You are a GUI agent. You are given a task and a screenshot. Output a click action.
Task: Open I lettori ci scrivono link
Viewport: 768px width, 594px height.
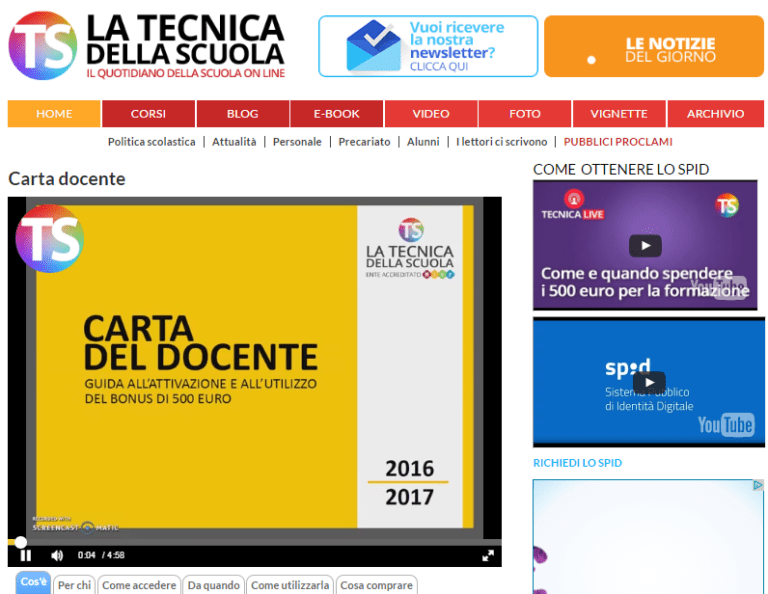[x=502, y=142]
